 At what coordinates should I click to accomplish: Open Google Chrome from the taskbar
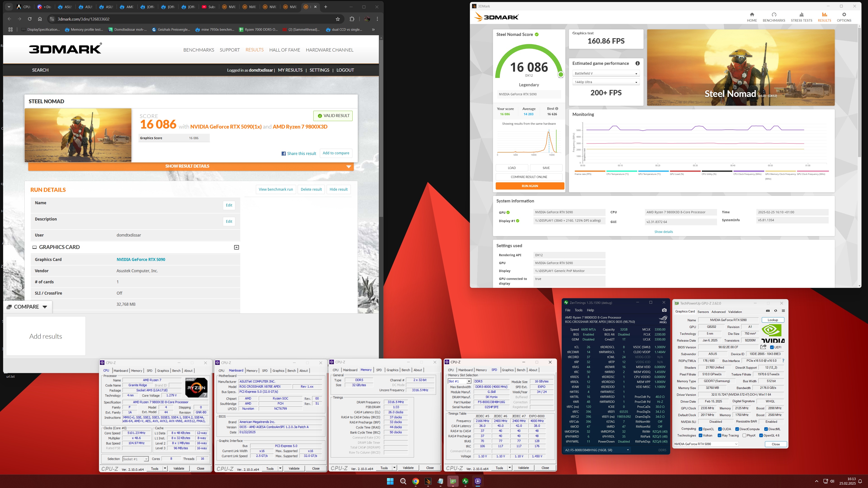[x=415, y=481]
